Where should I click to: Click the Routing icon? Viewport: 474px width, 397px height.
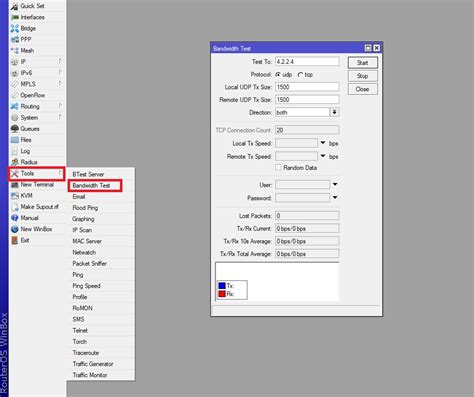coord(15,106)
